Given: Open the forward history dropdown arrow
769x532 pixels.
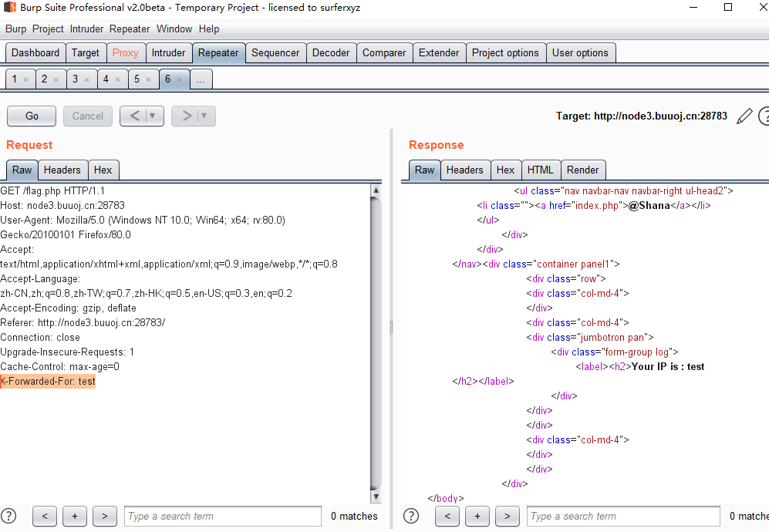Looking at the screenshot, I should tap(204, 116).
